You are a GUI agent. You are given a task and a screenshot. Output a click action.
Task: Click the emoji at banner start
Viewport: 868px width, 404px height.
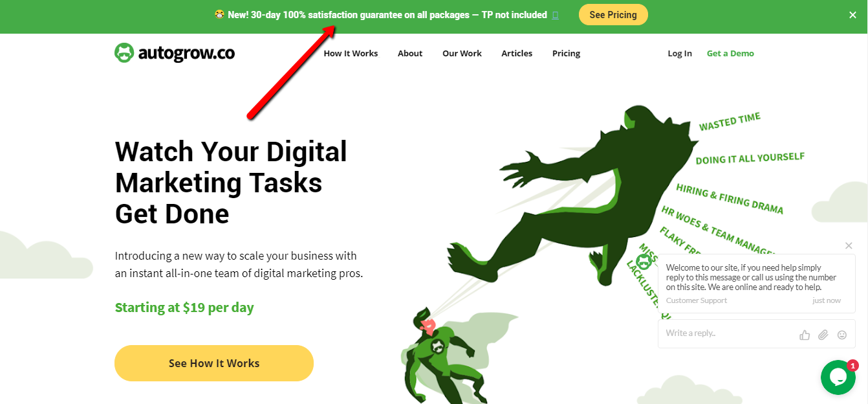(220, 14)
